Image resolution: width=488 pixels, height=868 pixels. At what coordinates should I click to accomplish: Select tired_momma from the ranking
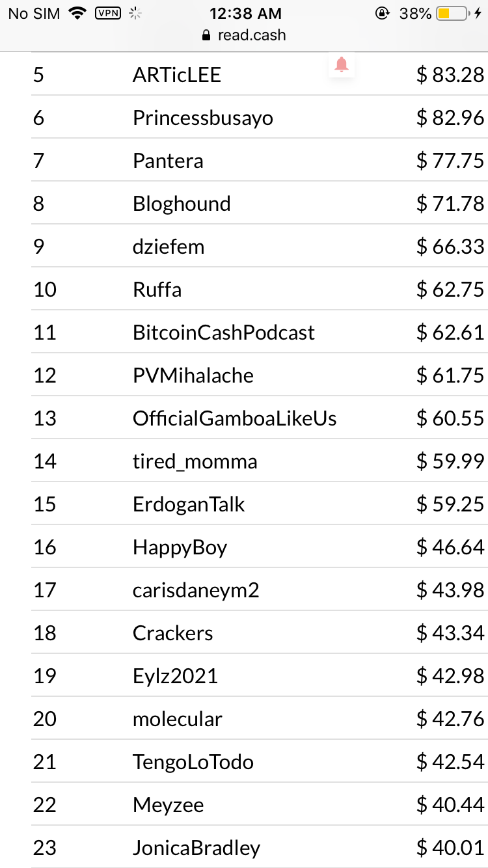195,462
